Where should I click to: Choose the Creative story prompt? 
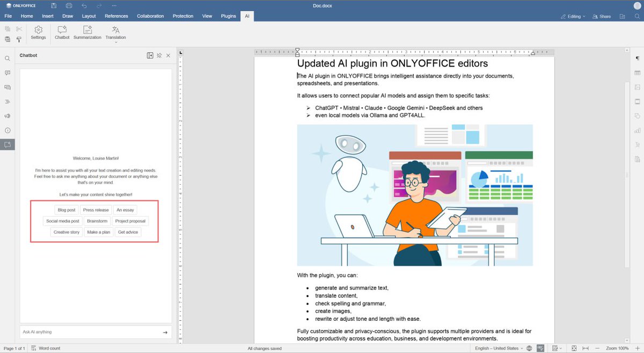67,232
